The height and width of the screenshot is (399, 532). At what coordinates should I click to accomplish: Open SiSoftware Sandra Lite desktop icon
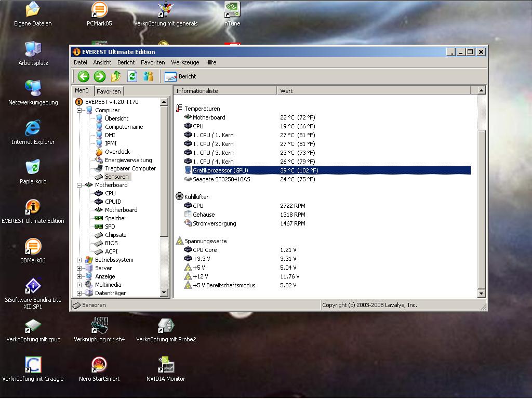coord(33,294)
